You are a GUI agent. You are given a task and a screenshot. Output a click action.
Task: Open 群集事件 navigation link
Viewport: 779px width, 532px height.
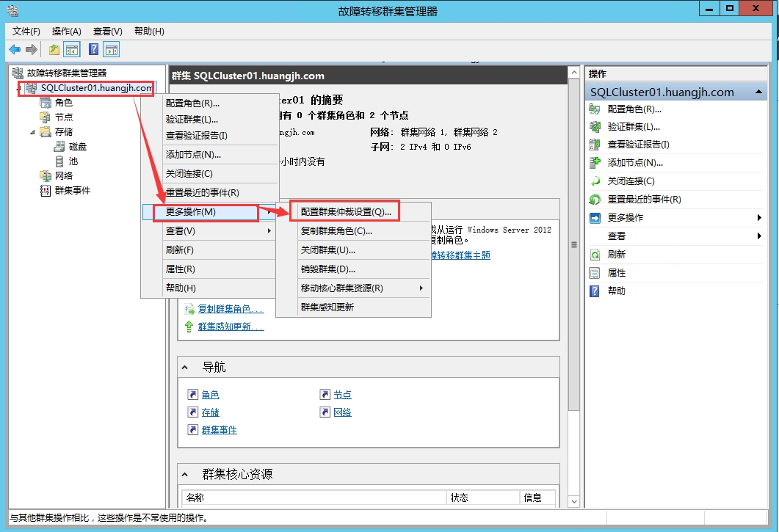pos(219,430)
